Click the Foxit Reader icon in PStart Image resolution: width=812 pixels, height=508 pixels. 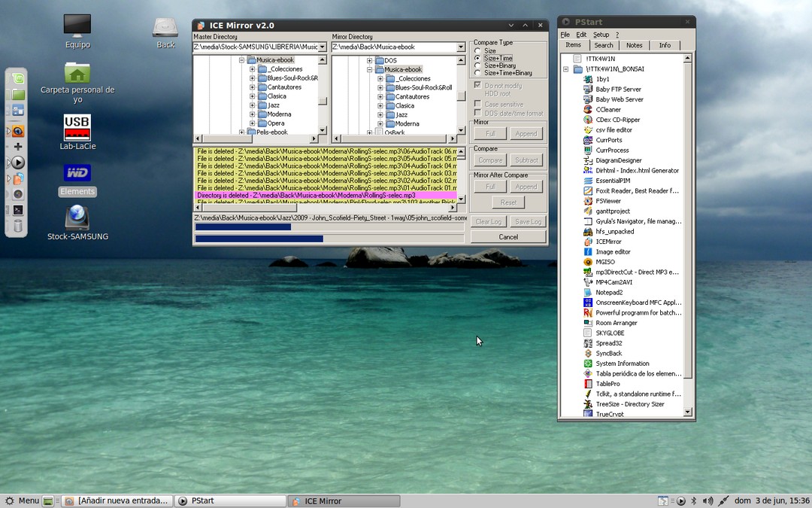coord(588,191)
